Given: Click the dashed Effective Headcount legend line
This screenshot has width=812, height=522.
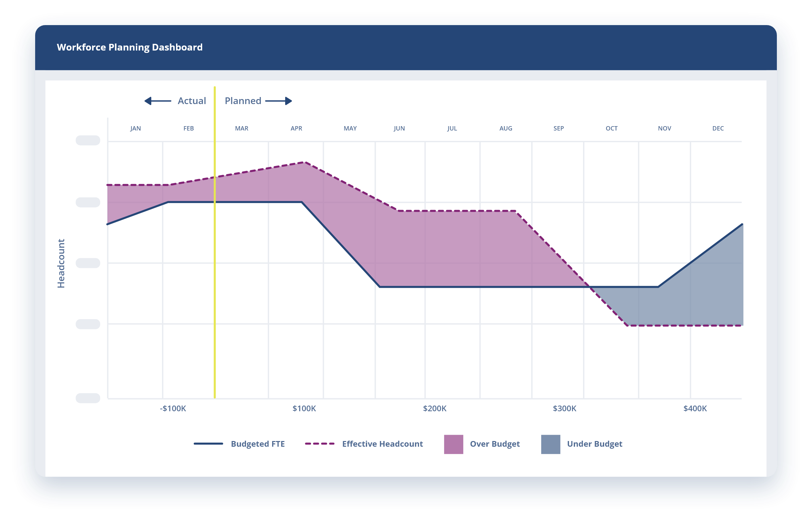Looking at the screenshot, I should [319, 444].
